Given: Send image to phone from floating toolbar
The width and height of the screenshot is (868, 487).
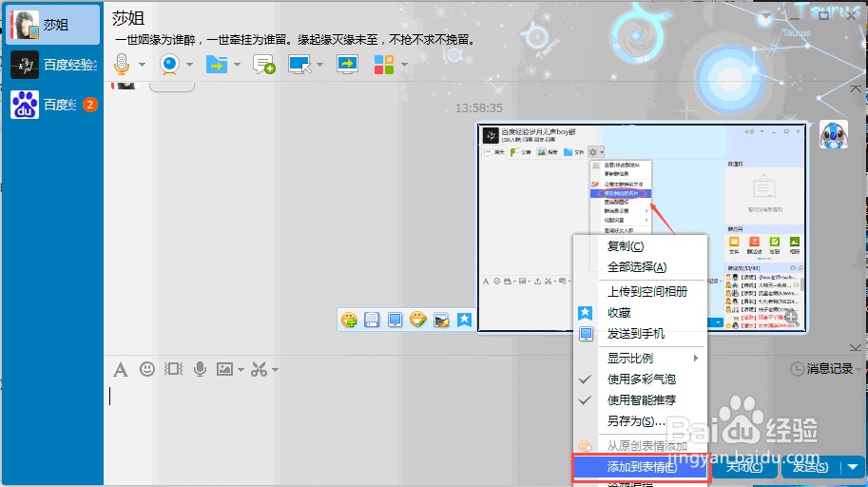Looking at the screenshot, I should click(x=395, y=320).
